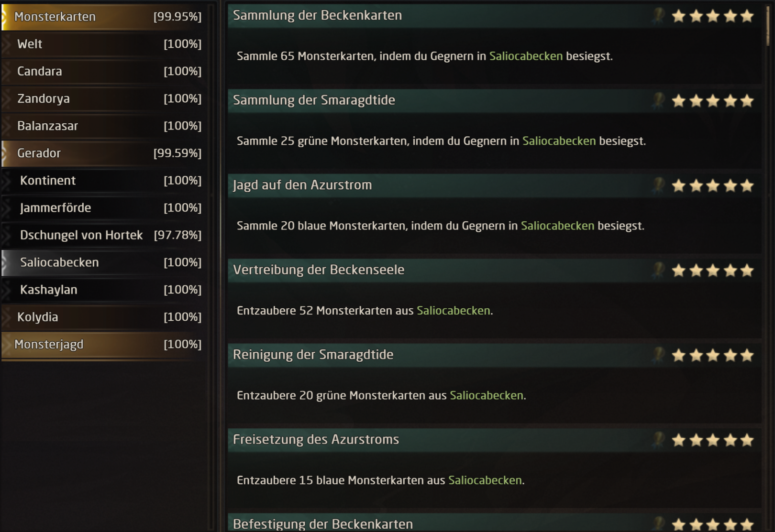
Task: Click medal icon on Sammlung der Smaragdtide
Action: click(659, 100)
